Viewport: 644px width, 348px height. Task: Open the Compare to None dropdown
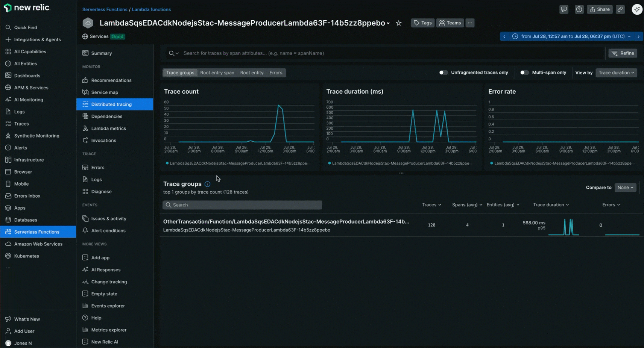[625, 187]
